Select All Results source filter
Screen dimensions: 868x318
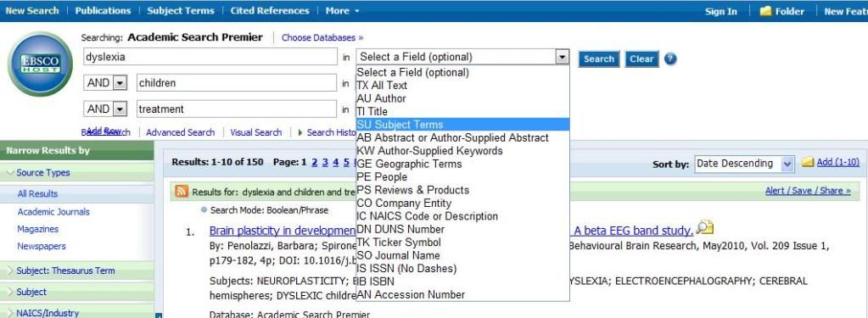[37, 193]
